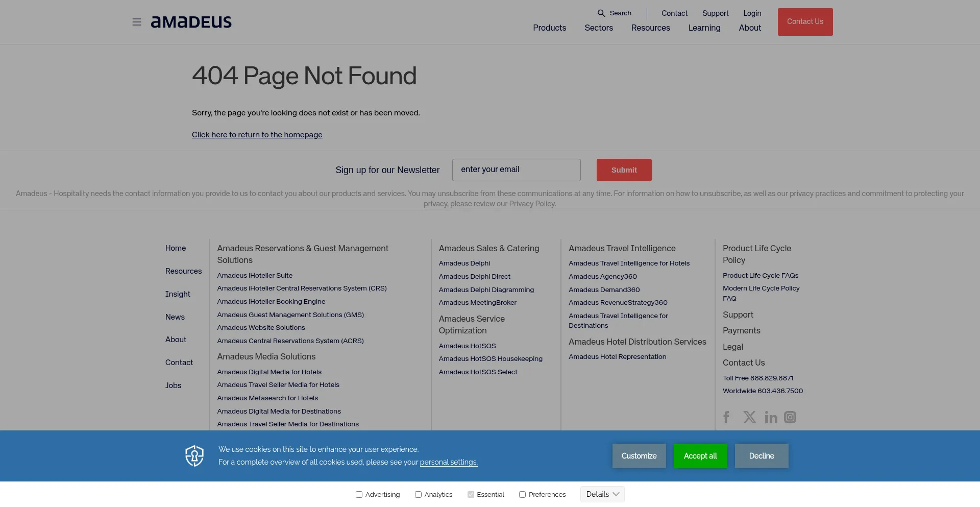Open Amadeus Metasearch for Hotels link
The width and height of the screenshot is (980, 507).
(x=267, y=398)
